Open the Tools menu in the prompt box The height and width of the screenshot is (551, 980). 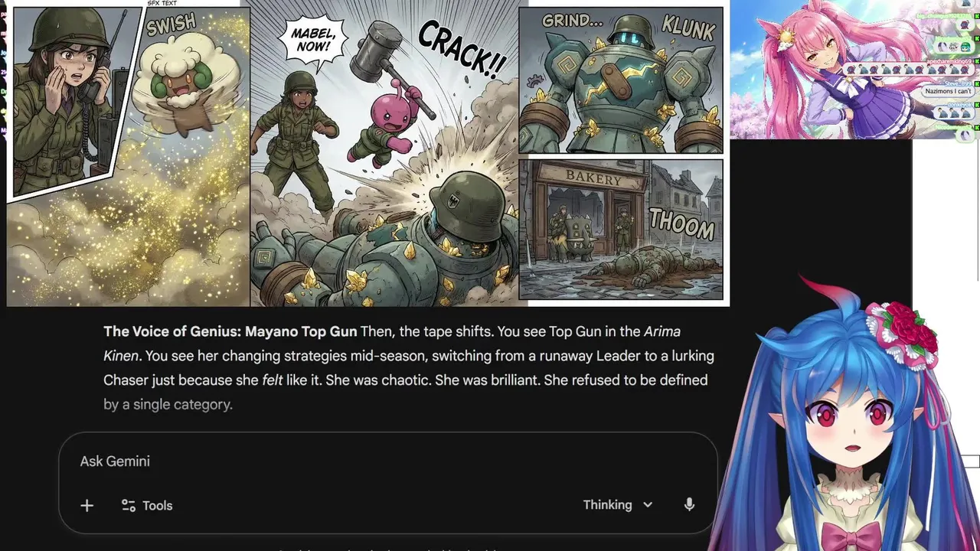pos(147,505)
